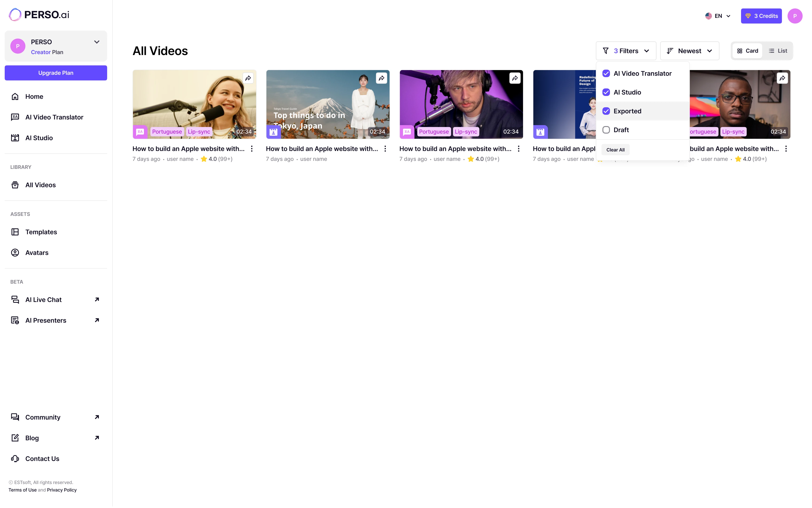Viewport: 812px width, 508px height.
Task: Open the Tokyo Japan video thumbnail
Action: coord(328,104)
